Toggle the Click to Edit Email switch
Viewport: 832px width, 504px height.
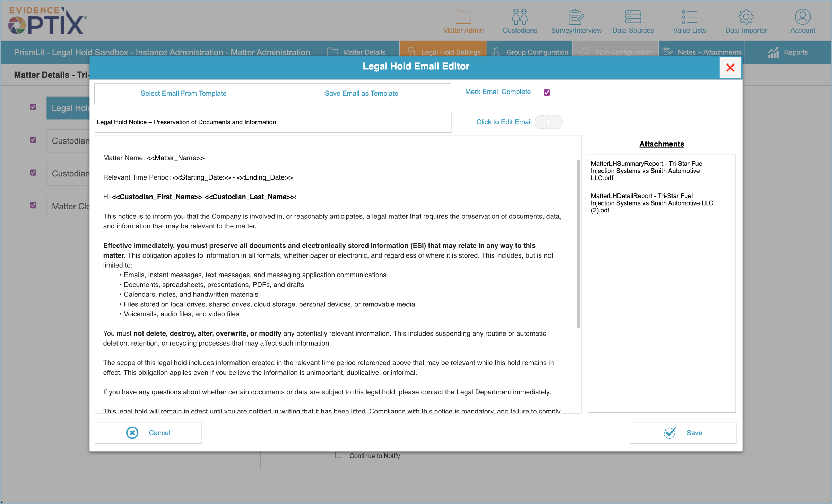pyautogui.click(x=548, y=122)
